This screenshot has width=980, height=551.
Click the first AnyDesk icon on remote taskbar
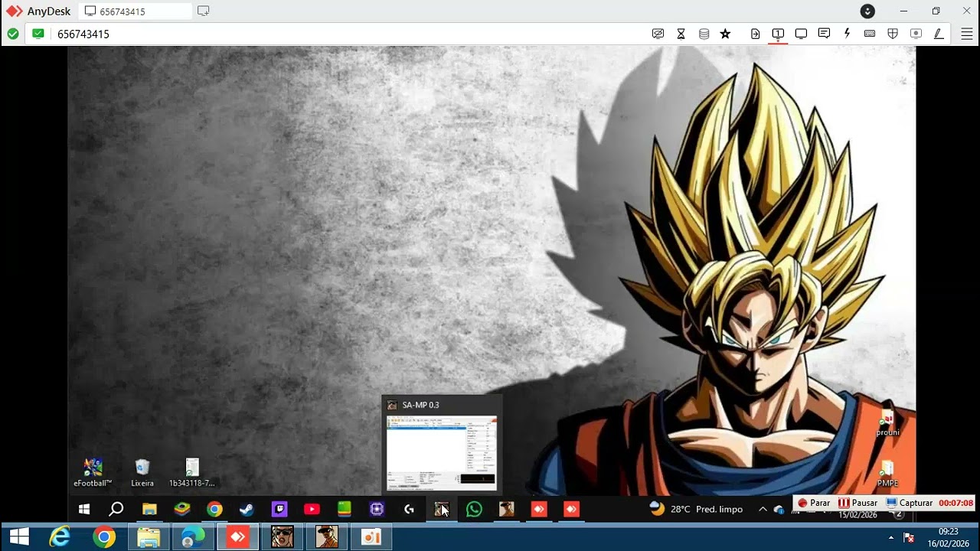pyautogui.click(x=539, y=509)
